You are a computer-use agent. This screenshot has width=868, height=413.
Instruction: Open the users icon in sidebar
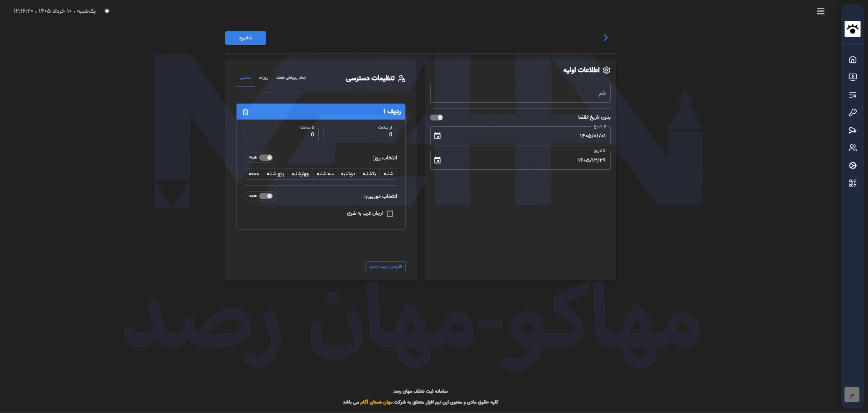pos(853,148)
